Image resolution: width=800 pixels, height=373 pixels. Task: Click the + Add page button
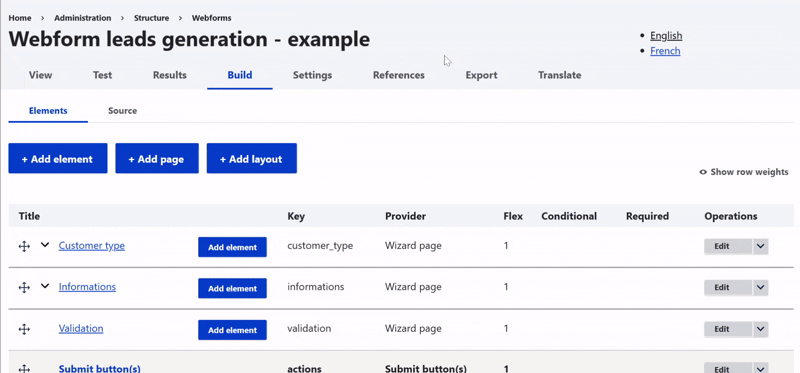pyautogui.click(x=157, y=159)
